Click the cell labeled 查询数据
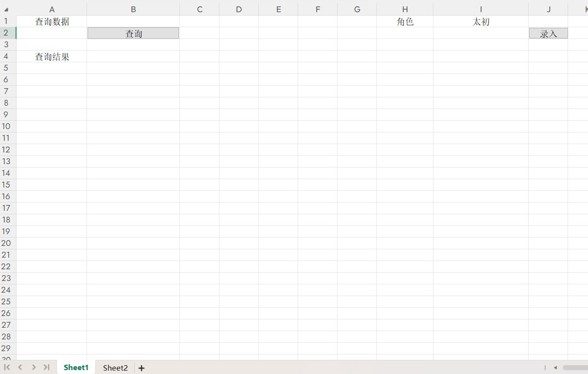Viewport: 588px width, 374px height. click(52, 21)
